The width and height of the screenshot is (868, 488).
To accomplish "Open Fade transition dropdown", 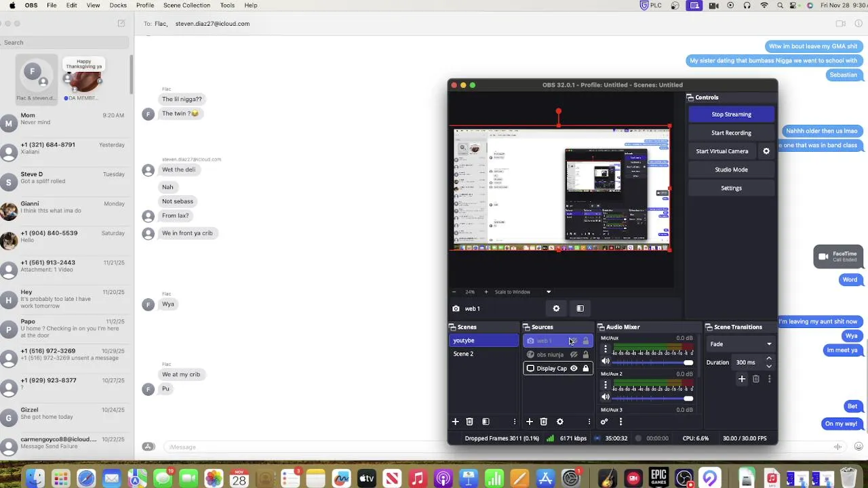I will pos(741,344).
